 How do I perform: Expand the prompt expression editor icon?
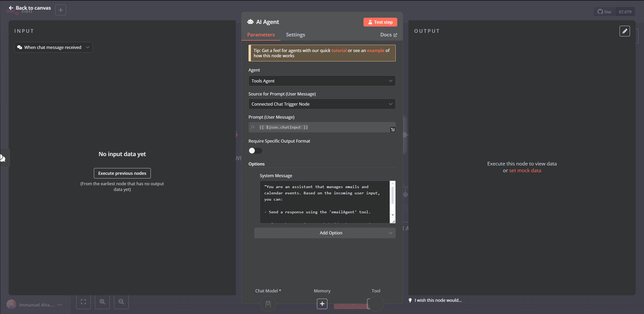393,130
